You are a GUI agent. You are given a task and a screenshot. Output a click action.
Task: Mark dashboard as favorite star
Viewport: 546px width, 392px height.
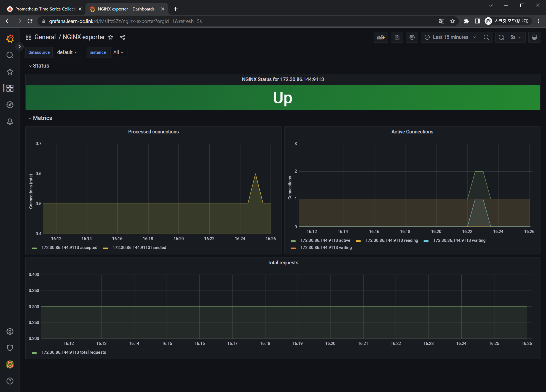point(111,37)
